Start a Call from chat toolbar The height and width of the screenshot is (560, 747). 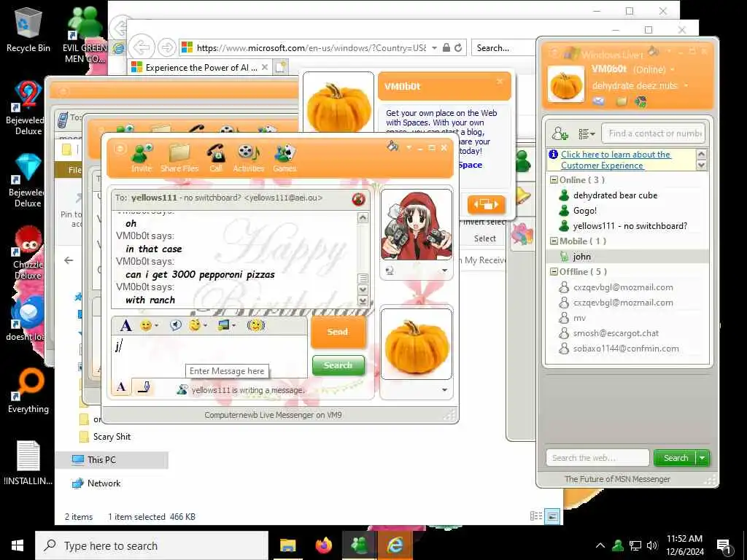216,157
